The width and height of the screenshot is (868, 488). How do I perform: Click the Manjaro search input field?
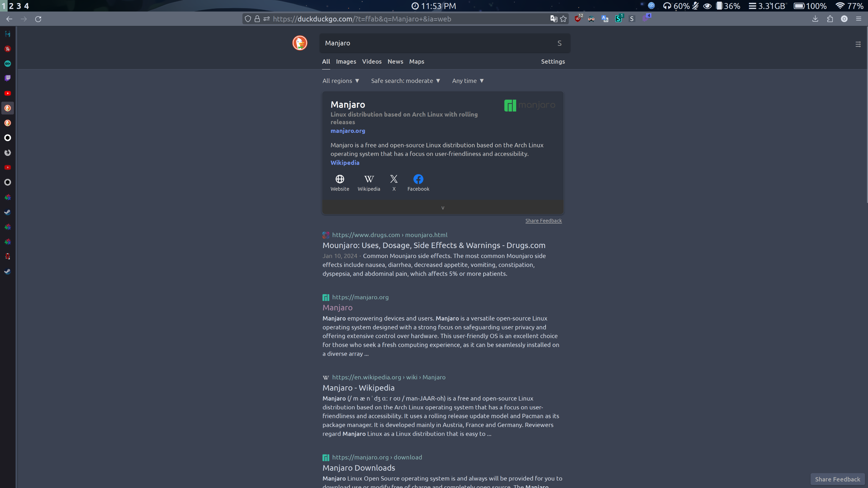point(437,43)
